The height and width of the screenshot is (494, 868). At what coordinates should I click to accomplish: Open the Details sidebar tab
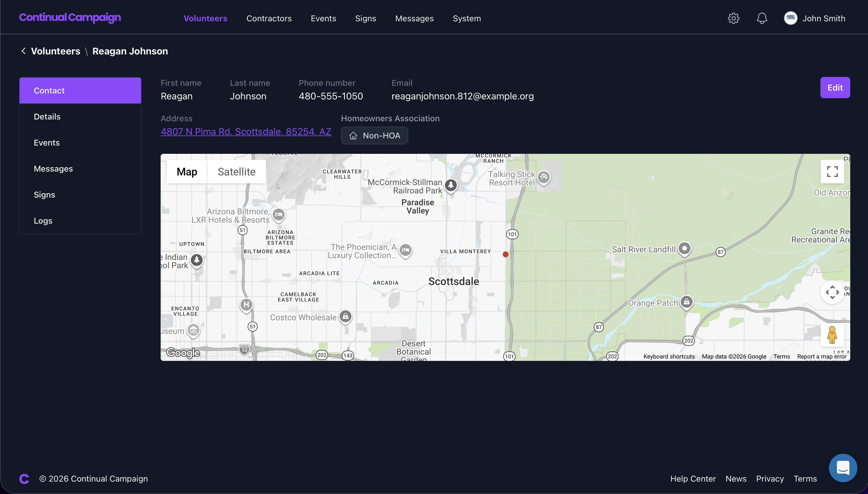click(47, 117)
